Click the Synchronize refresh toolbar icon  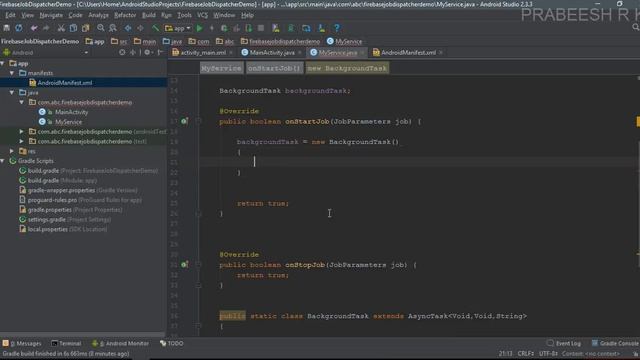[x=19, y=28]
